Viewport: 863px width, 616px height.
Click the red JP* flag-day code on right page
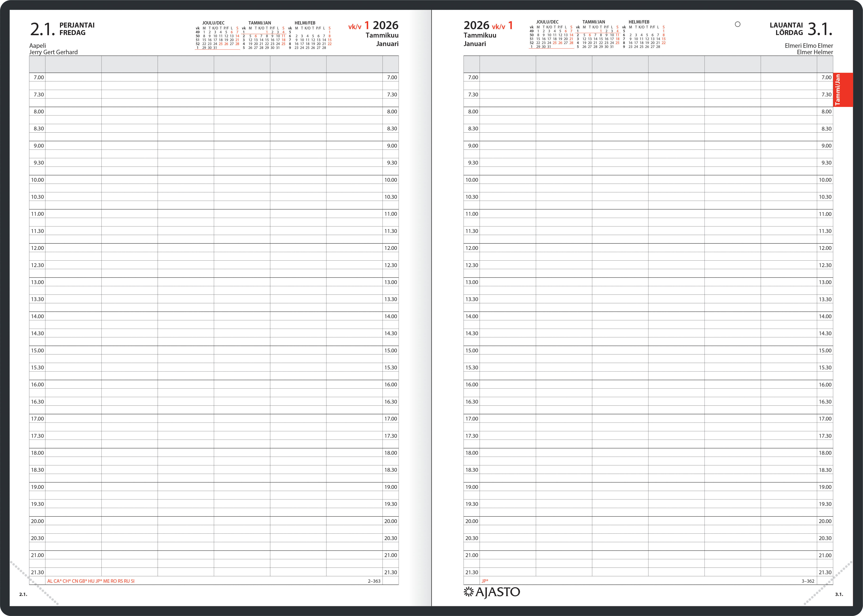pyautogui.click(x=485, y=581)
